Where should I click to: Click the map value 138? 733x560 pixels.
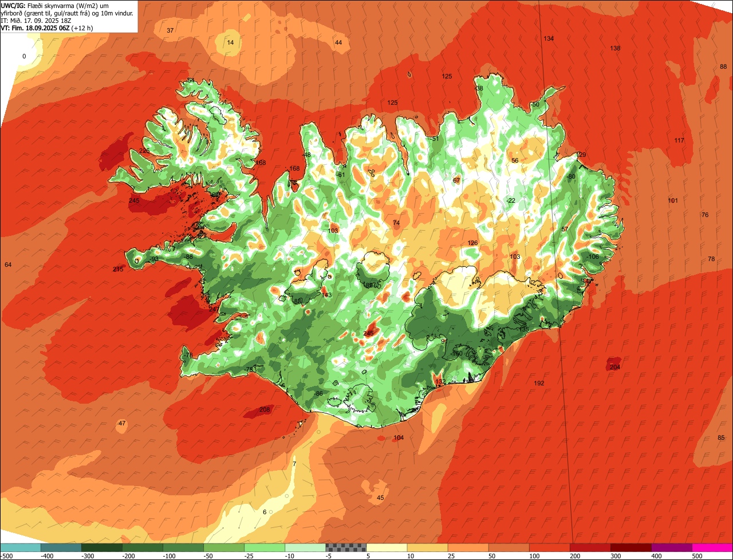pyautogui.click(x=615, y=49)
